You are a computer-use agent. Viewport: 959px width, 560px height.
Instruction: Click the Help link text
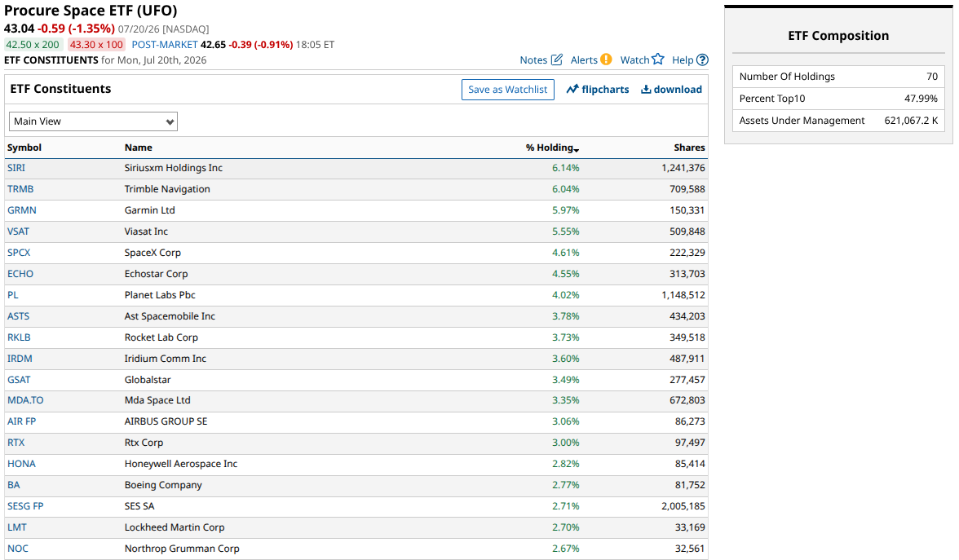[x=683, y=60]
